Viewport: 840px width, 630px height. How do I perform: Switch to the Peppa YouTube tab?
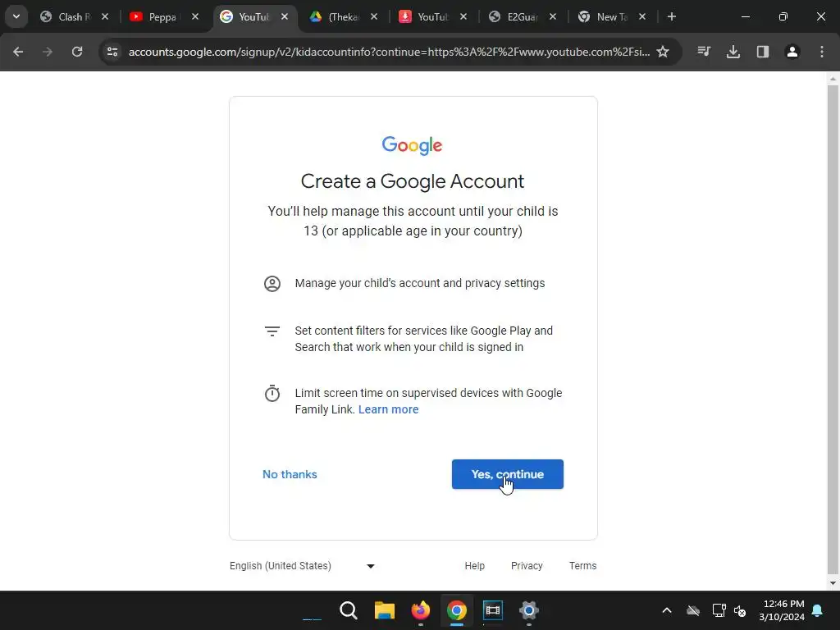coord(162,17)
